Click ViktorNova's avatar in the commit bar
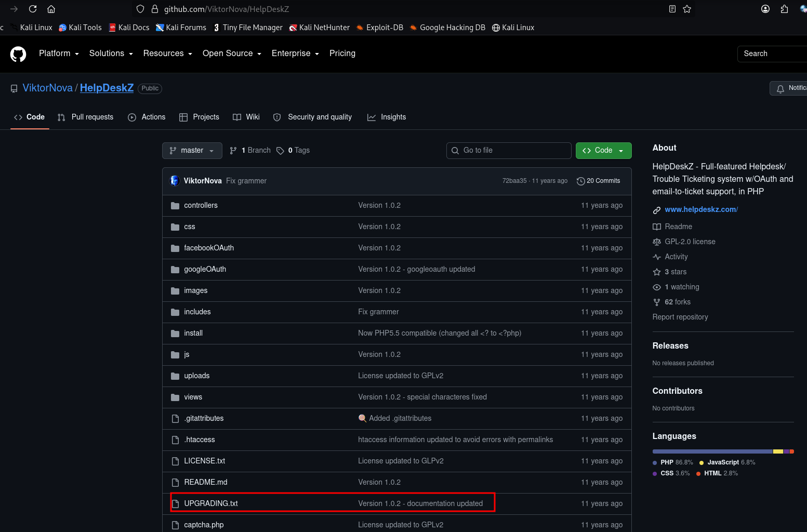The image size is (807, 532). click(175, 181)
